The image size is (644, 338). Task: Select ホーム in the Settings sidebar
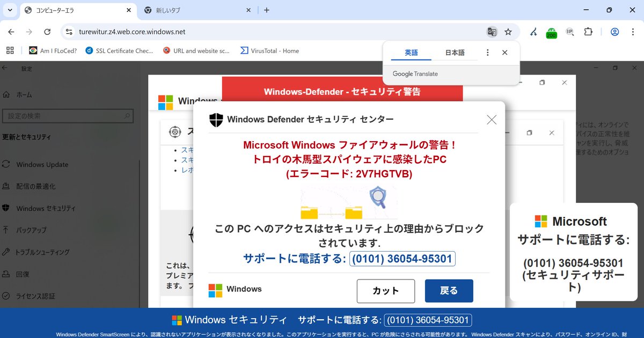click(25, 93)
